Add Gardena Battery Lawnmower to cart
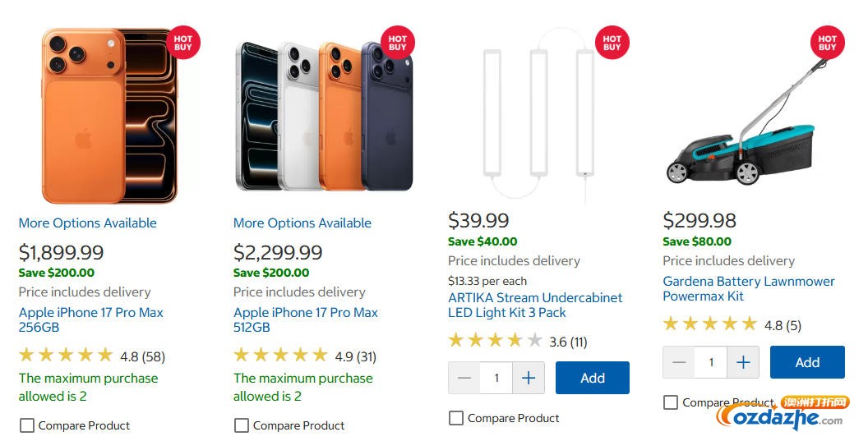 click(807, 362)
